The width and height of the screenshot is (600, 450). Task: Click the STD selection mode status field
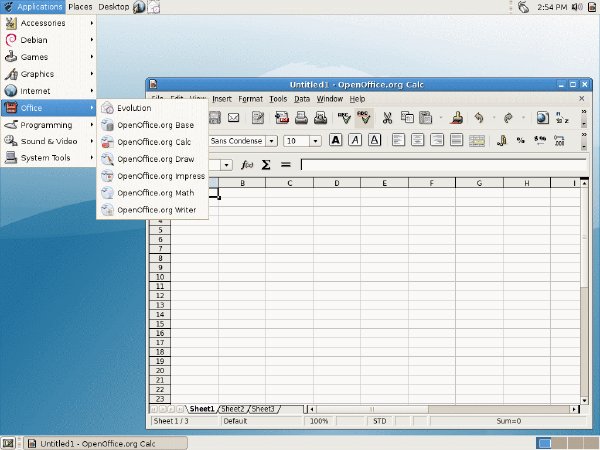379,421
